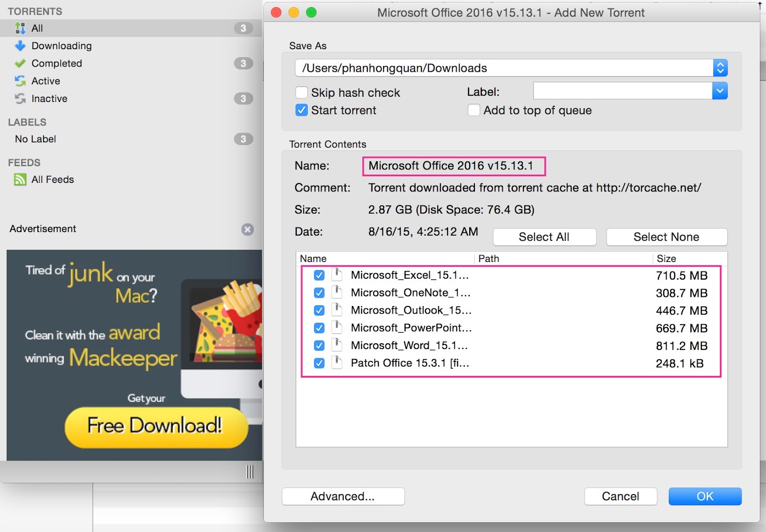
Task: Uncheck the Microsoft_OneNote_1... file checkbox
Action: pos(319,293)
